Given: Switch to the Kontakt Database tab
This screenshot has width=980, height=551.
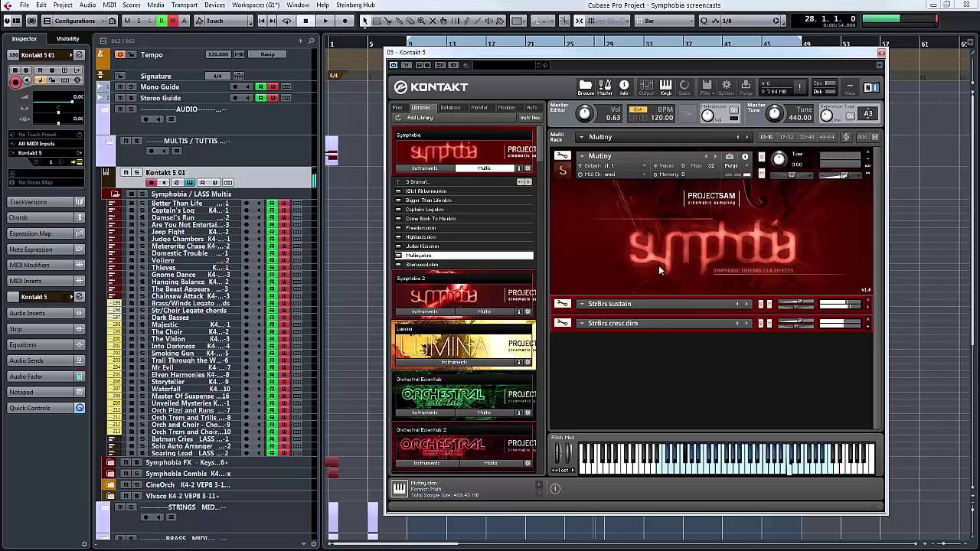Looking at the screenshot, I should point(450,108).
